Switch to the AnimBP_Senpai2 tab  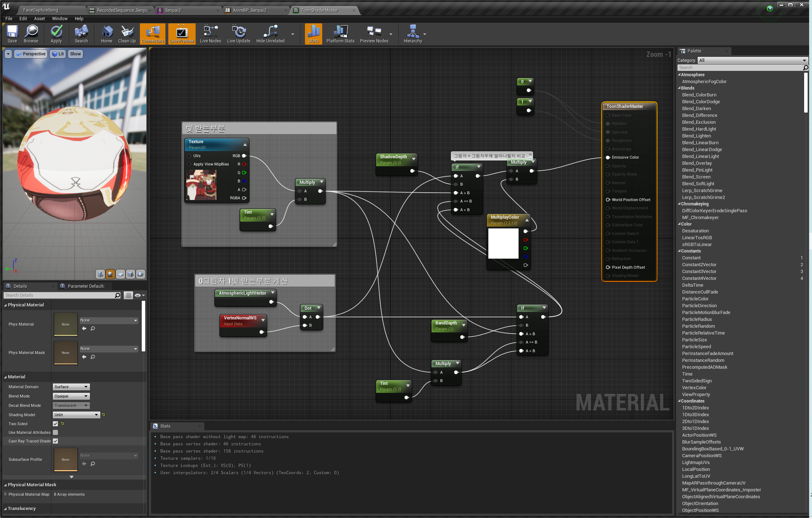[x=250, y=10]
